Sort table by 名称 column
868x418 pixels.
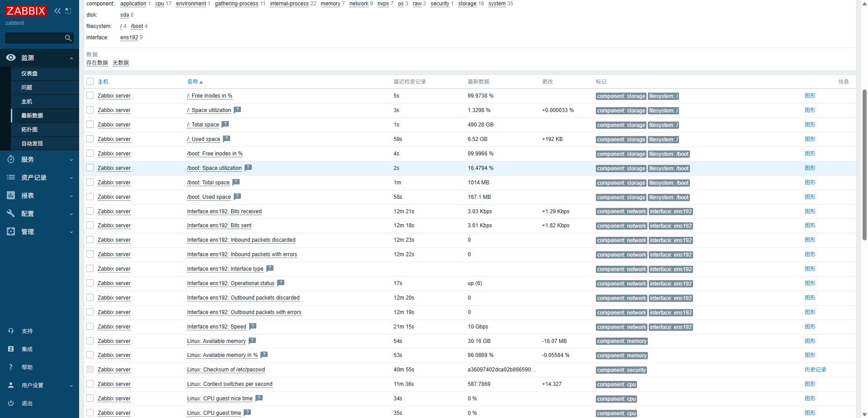195,82
